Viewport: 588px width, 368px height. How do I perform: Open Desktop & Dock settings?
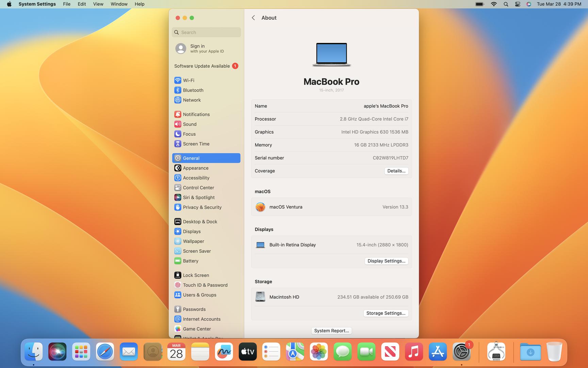pyautogui.click(x=206, y=221)
